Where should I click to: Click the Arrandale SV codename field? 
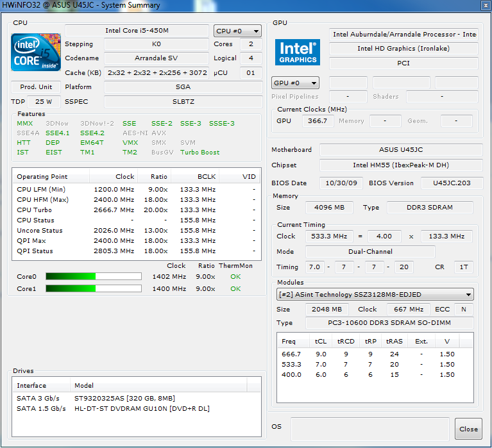(157, 58)
